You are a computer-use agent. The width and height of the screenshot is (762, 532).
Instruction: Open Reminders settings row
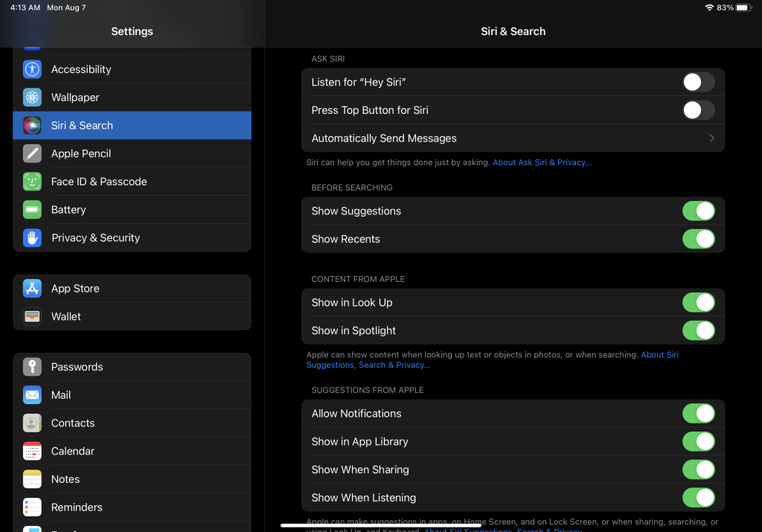pyautogui.click(x=132, y=507)
